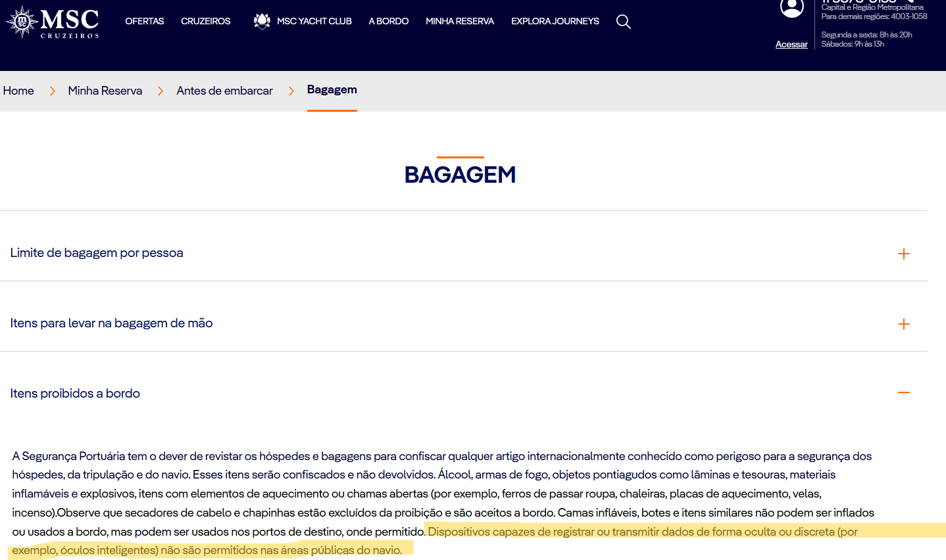Click the Acessar login link

pos(791,44)
